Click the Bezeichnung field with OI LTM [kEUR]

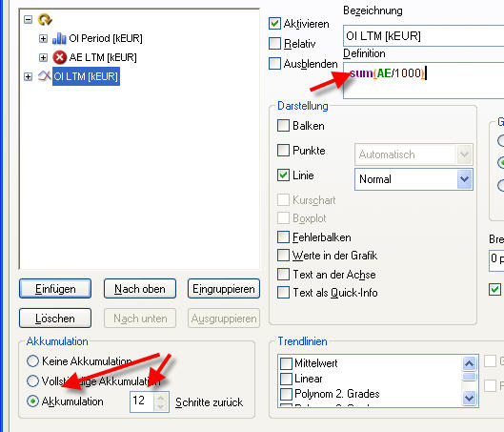tap(424, 35)
